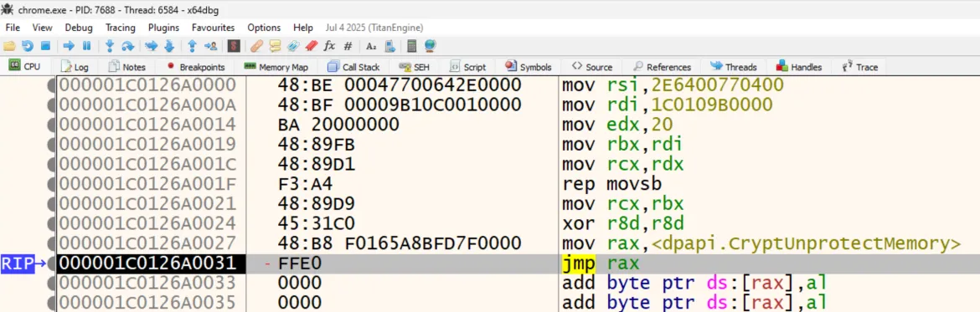Open the Favourites menu
Viewport: 980px width, 312px height.
pyautogui.click(x=213, y=28)
